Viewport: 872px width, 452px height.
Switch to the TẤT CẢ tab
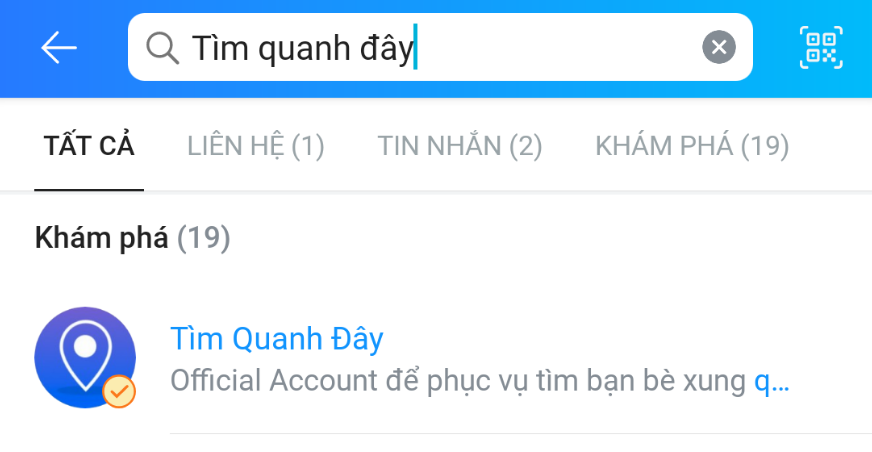[x=89, y=146]
